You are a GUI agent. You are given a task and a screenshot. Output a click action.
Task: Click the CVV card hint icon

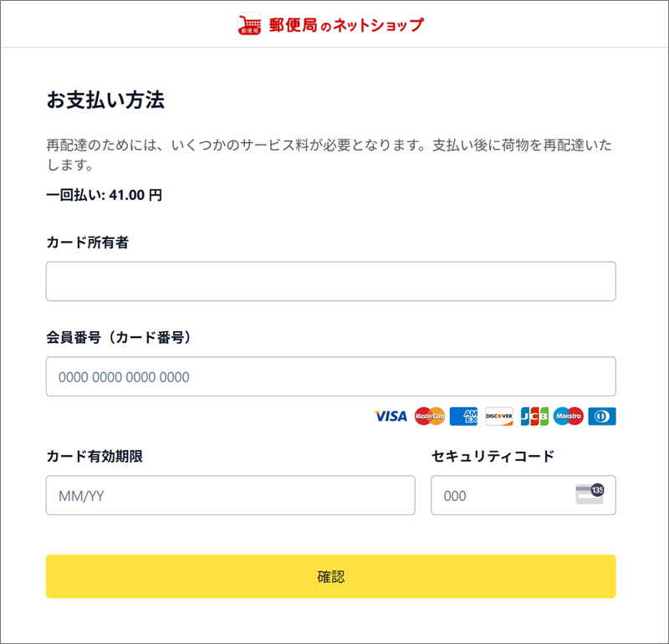(x=590, y=494)
